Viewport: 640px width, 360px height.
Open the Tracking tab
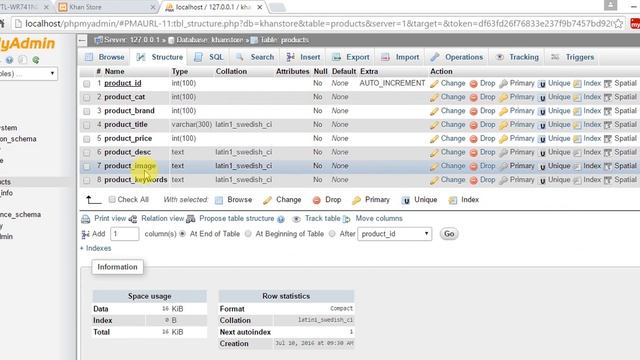click(x=517, y=57)
